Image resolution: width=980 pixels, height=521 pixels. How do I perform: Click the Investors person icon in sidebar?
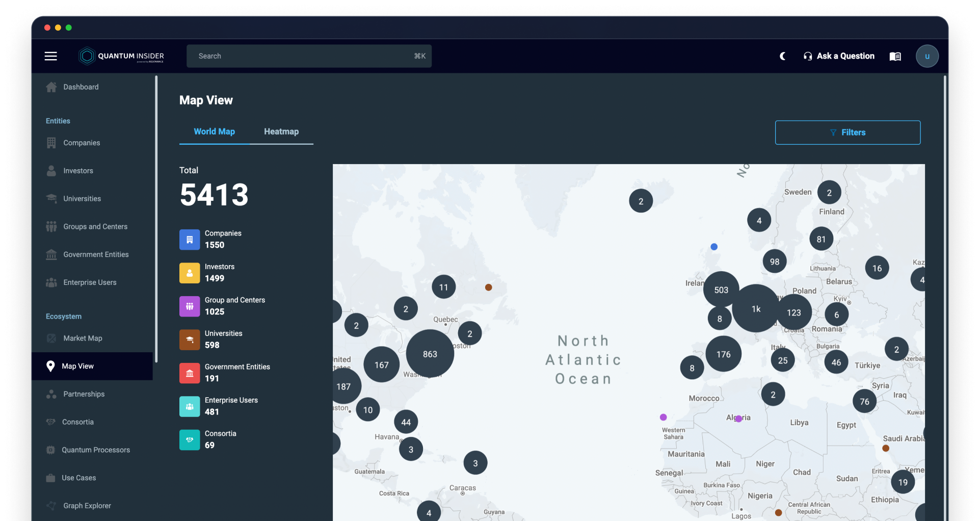click(51, 171)
